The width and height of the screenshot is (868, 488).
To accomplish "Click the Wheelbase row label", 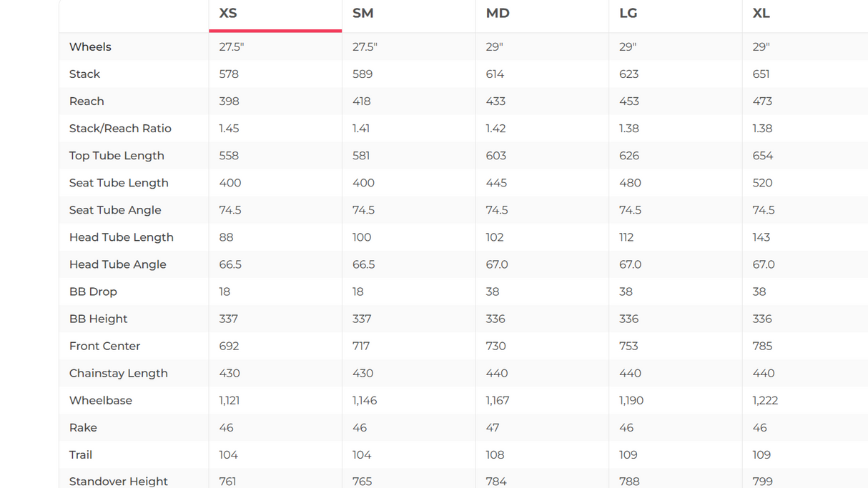I will tap(101, 400).
